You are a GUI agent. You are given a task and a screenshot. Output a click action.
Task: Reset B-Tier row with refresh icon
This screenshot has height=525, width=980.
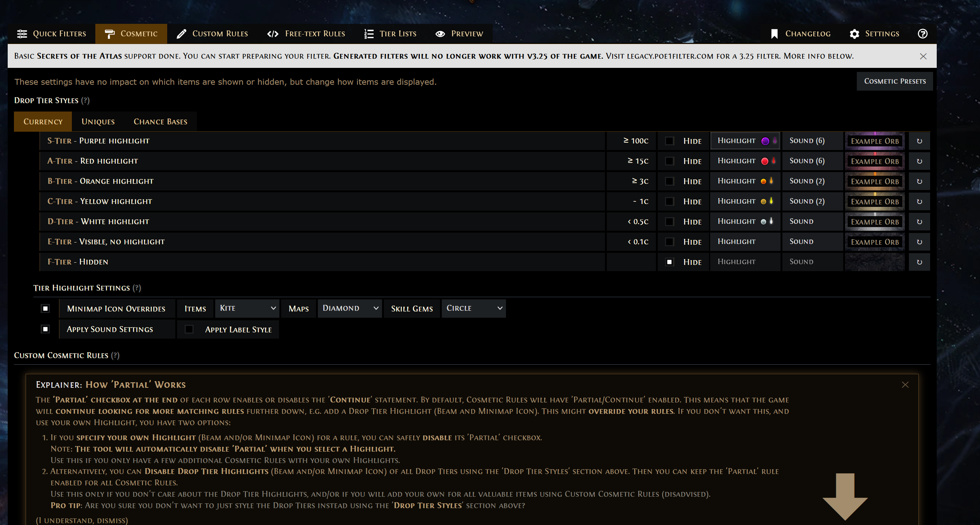[919, 182]
